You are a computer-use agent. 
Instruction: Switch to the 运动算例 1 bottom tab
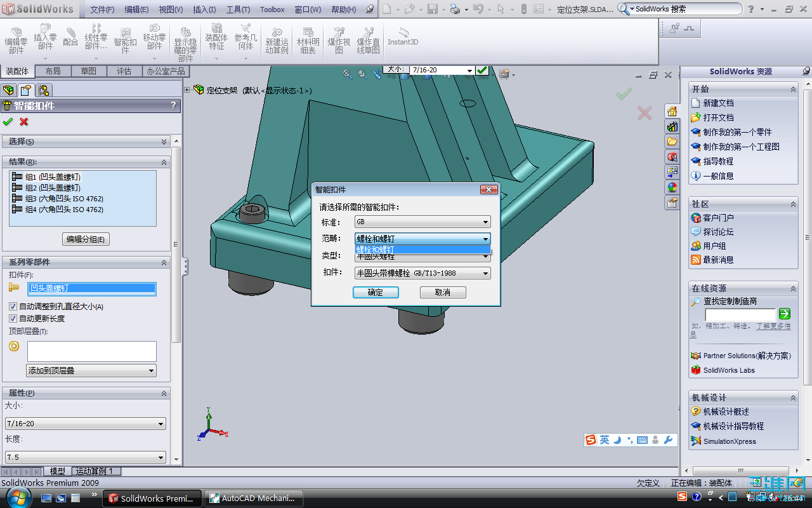[95, 471]
